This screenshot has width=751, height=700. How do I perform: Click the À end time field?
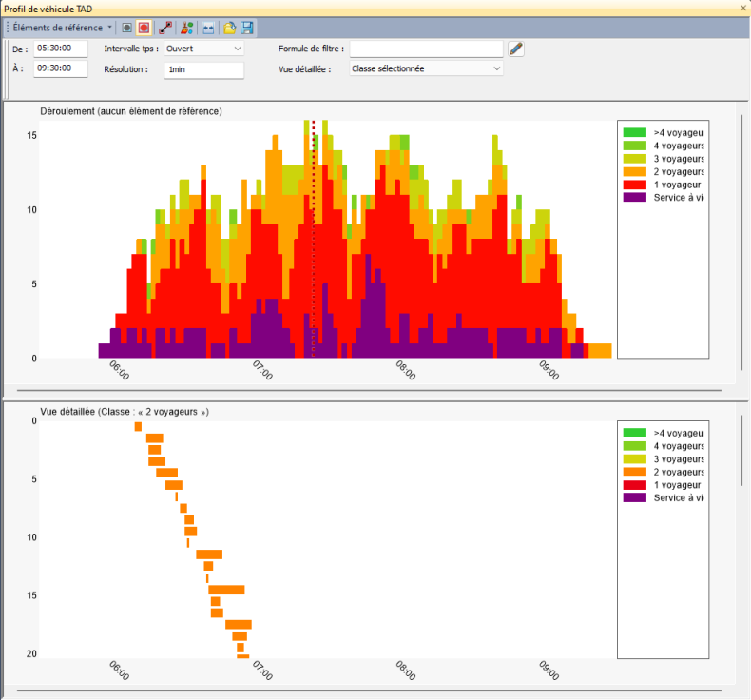[61, 68]
